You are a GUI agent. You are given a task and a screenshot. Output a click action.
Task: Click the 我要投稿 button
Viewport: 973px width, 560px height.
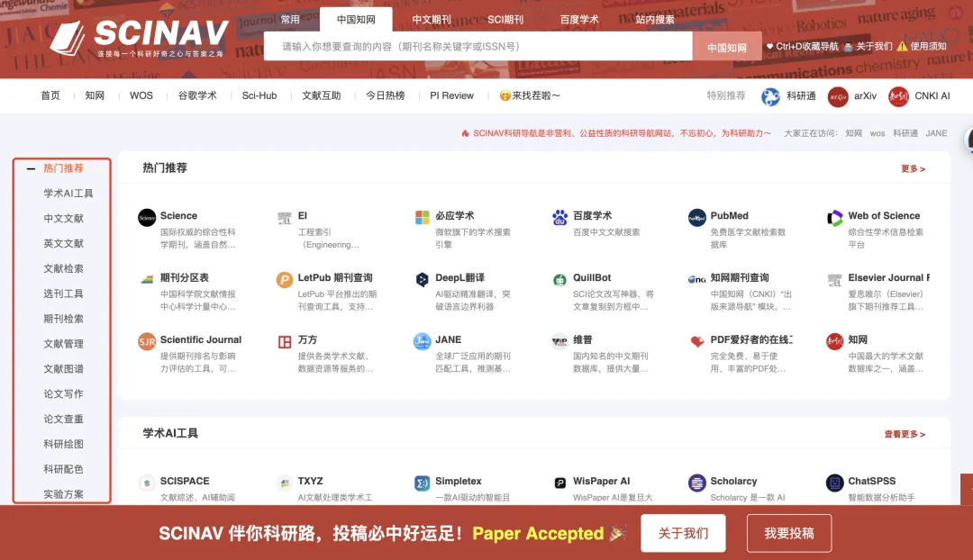[x=789, y=533]
